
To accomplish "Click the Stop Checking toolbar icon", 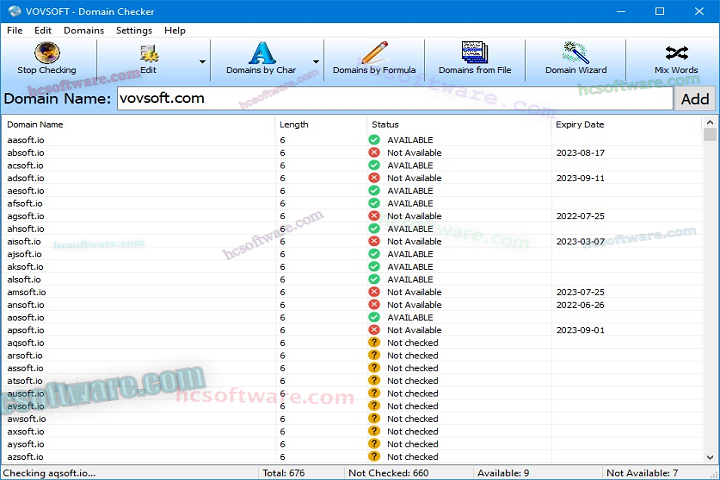I will (47, 52).
